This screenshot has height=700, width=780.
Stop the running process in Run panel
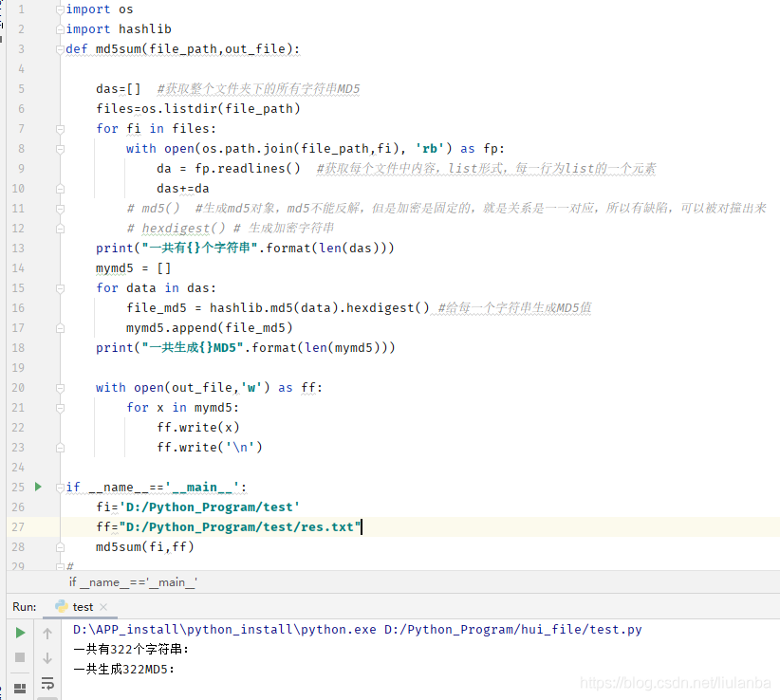point(20,657)
